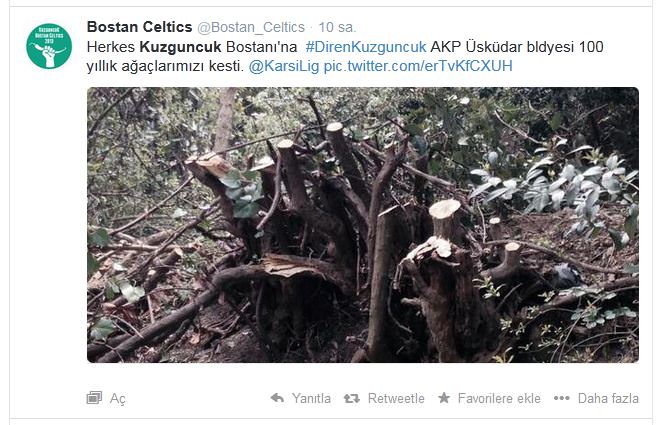This screenshot has height=425, width=658.
Task: Toggle the Favorilere ekle label
Action: point(499,398)
